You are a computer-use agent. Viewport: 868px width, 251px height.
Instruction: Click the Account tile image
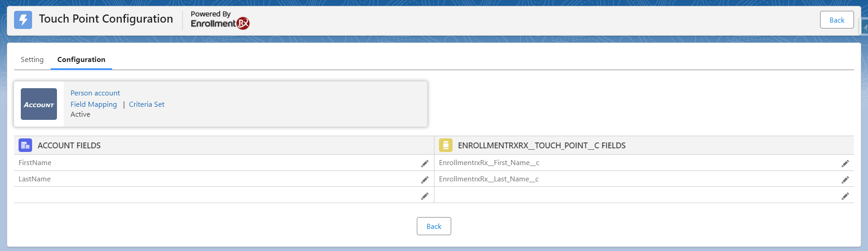tap(39, 104)
